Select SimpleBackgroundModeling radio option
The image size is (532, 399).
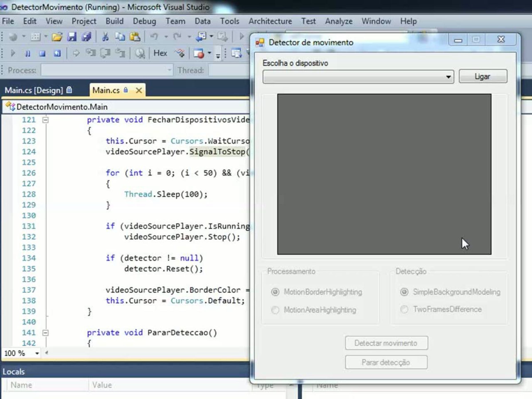404,292
